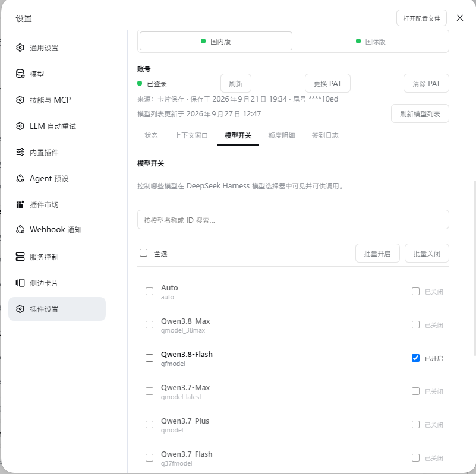
Task: Open 服务控制 section
Action: pyautogui.click(x=57, y=257)
